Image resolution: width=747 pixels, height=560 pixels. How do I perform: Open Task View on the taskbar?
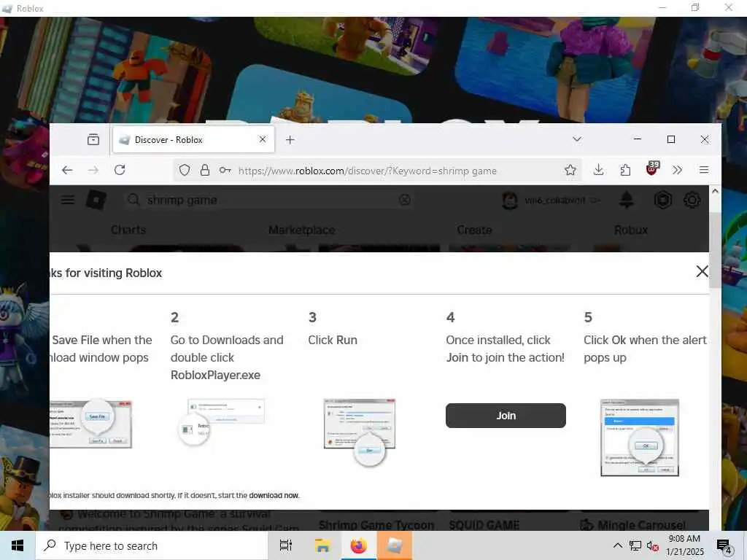coord(286,545)
